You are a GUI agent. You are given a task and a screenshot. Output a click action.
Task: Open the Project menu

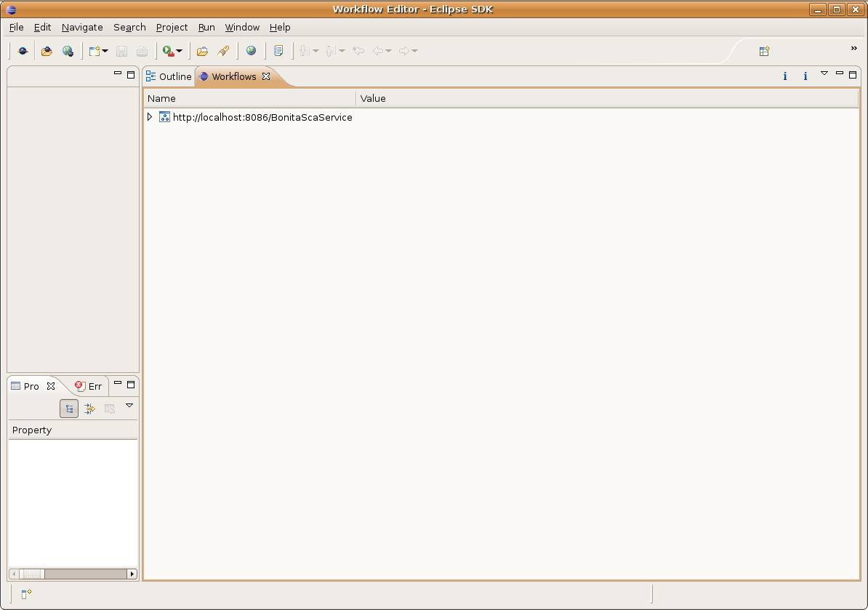[x=172, y=27]
